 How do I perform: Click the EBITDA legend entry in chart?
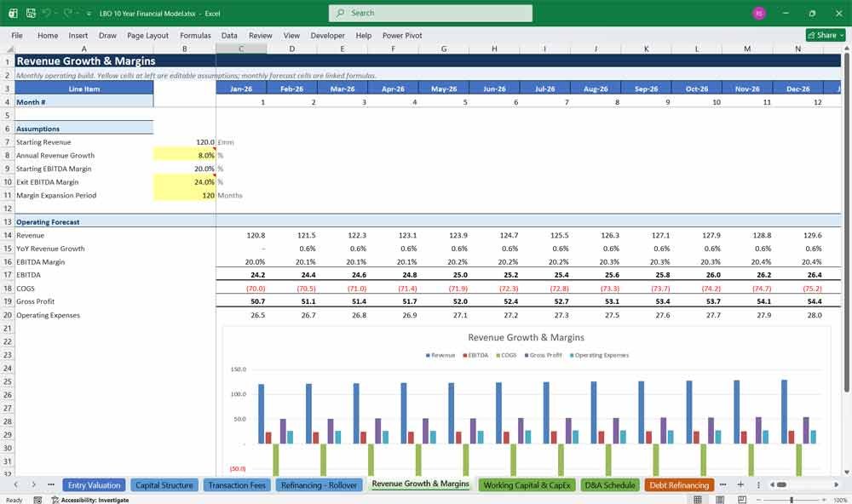click(475, 355)
